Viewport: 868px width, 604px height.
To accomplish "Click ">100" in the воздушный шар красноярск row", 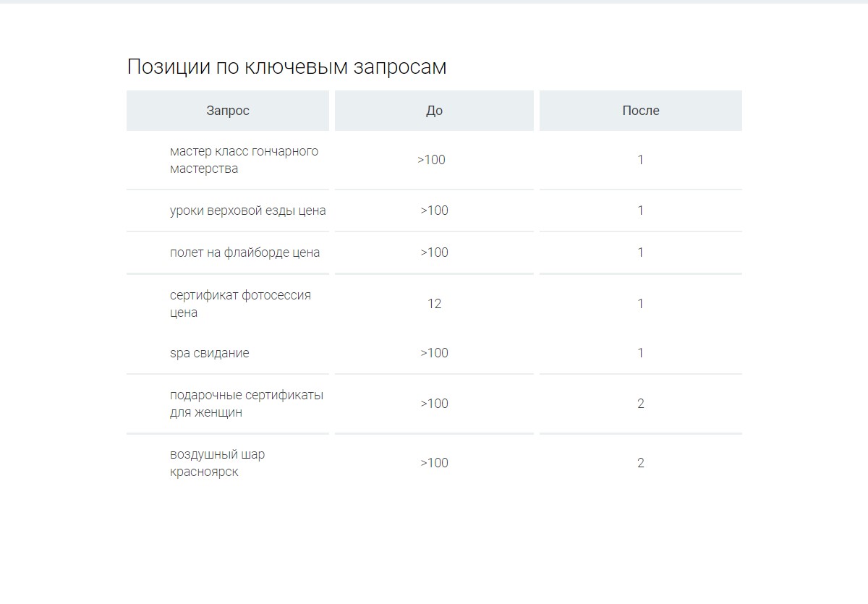I will pyautogui.click(x=434, y=463).
